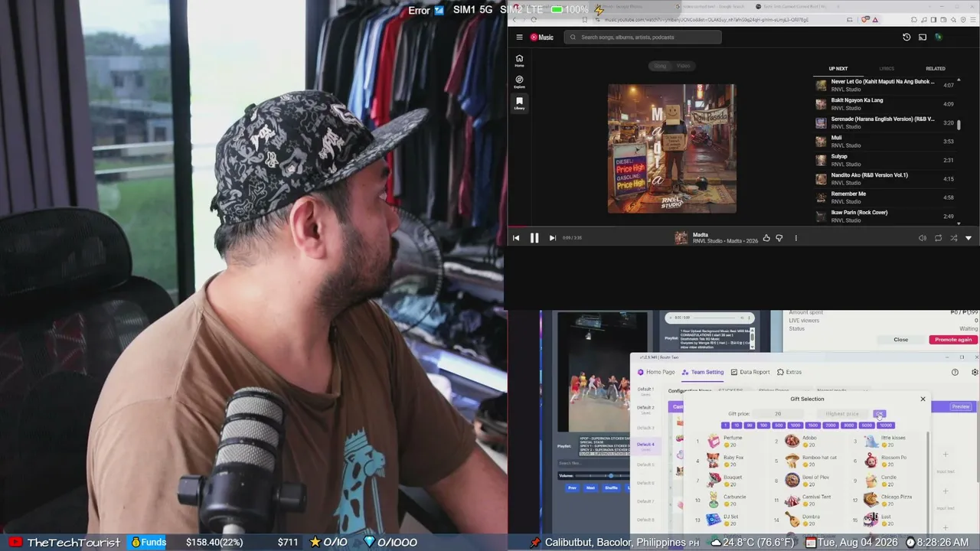Switch to Song mode toggle
This screenshot has width=980, height=551.
(x=660, y=66)
